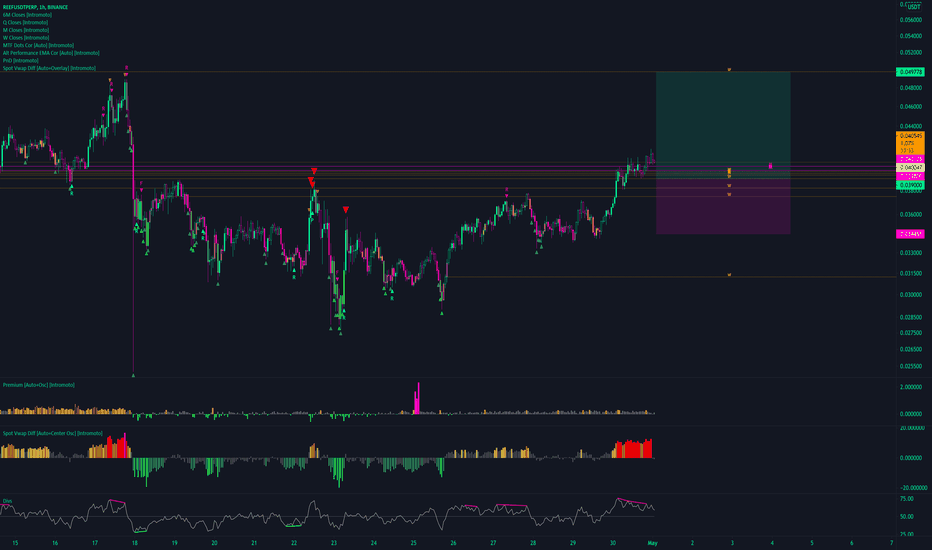Click the REEFUSDTPERP, 1h, BINANCE chart title
The image size is (932, 550).
(x=35, y=7)
